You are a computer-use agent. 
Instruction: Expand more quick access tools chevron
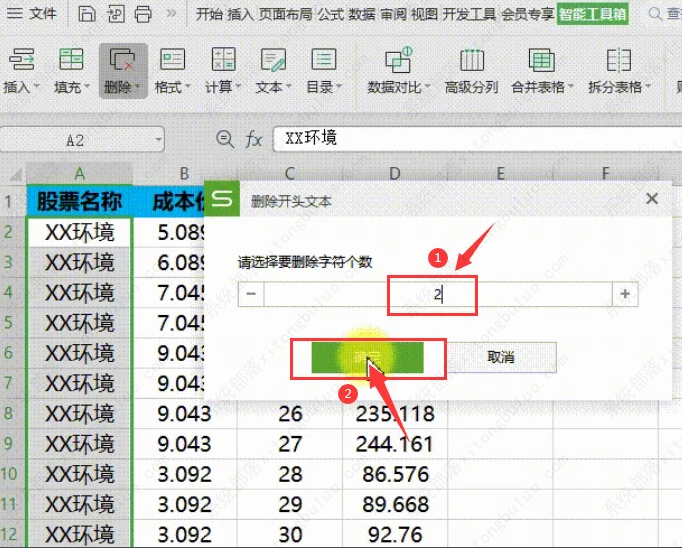point(171,13)
